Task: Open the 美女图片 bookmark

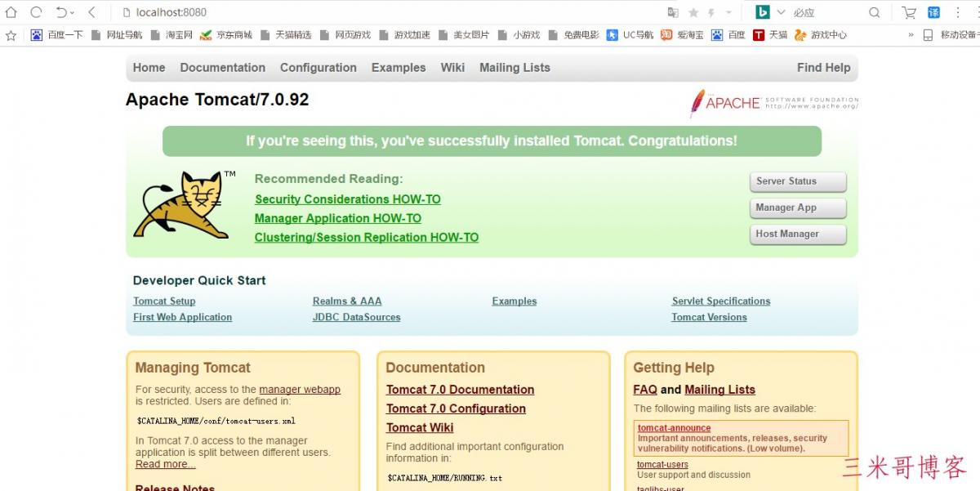Action: (x=464, y=35)
